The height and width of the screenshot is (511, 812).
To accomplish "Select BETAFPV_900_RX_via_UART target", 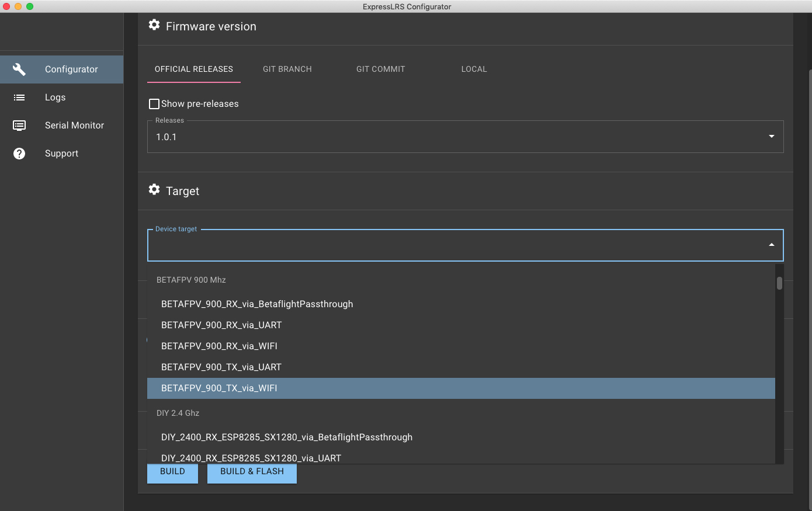I will (x=461, y=325).
